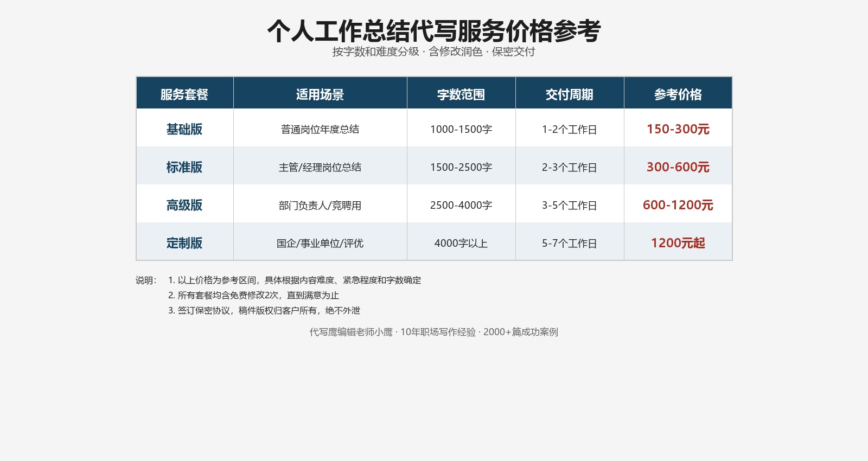Viewport: 868px width, 461px height.
Task: Click the 600-1200元 price
Action: 678,204
